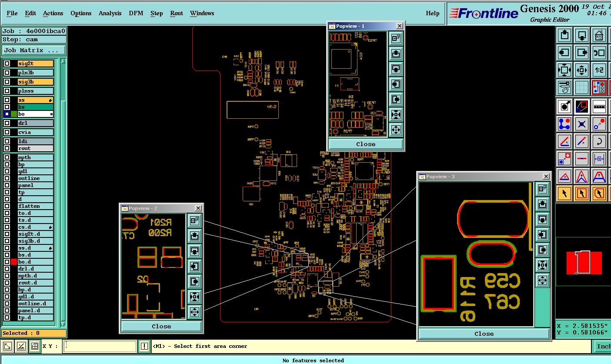Click the previous view icon
Image resolution: width=611 pixels, height=364 pixels.
[x=599, y=53]
